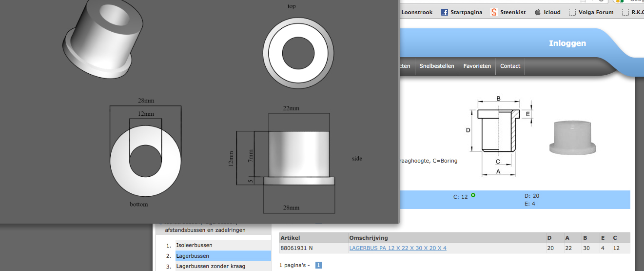The width and height of the screenshot is (644, 271).
Task: Open the Snelbestellen menu item
Action: pos(436,66)
